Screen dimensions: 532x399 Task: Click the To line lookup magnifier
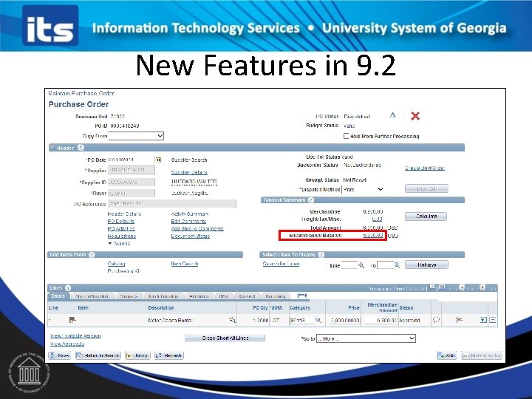click(x=397, y=265)
